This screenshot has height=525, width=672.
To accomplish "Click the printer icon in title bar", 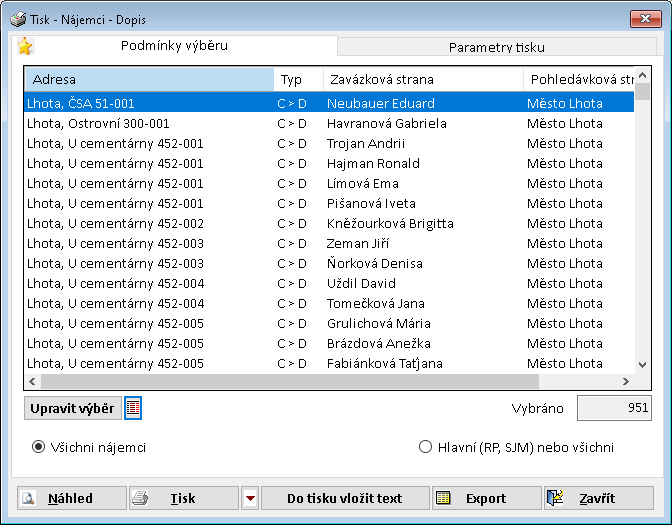I will pyautogui.click(x=18, y=18).
